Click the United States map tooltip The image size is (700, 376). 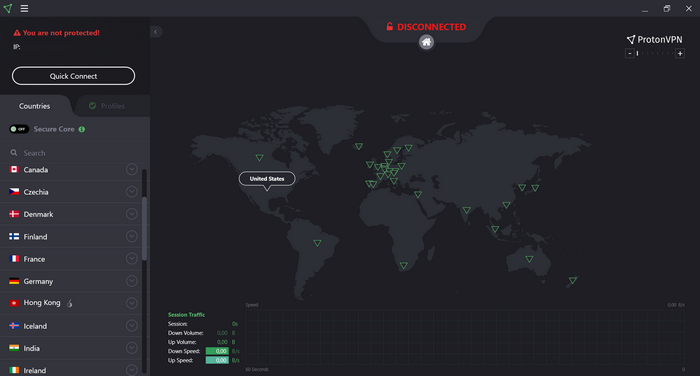[267, 179]
